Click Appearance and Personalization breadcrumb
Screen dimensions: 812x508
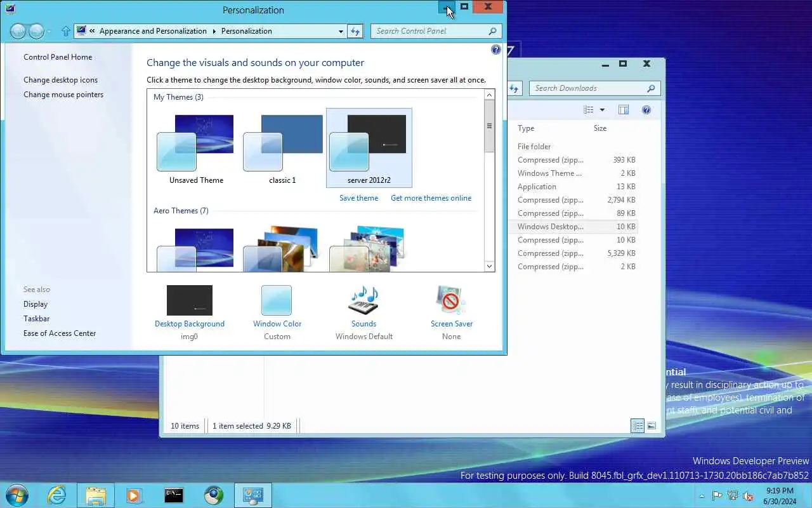click(153, 30)
